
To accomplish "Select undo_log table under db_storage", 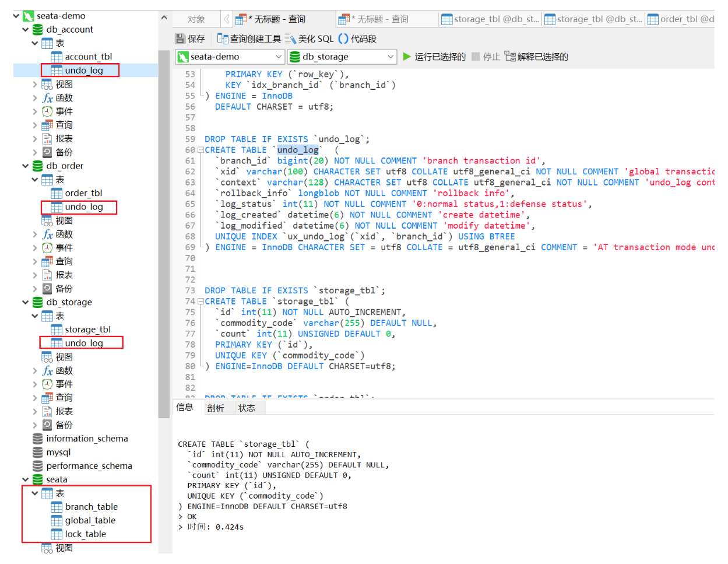I will 84,343.
